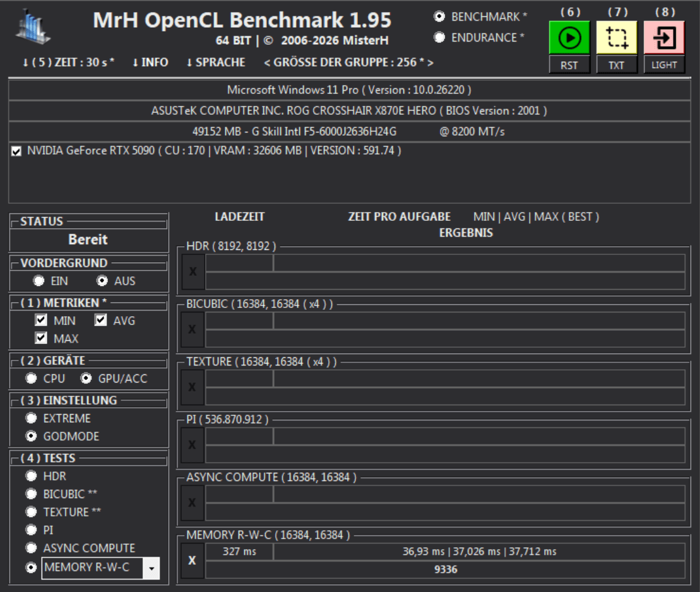The width and height of the screenshot is (700, 592).
Task: Clear HDR result with X button
Action: click(x=193, y=271)
